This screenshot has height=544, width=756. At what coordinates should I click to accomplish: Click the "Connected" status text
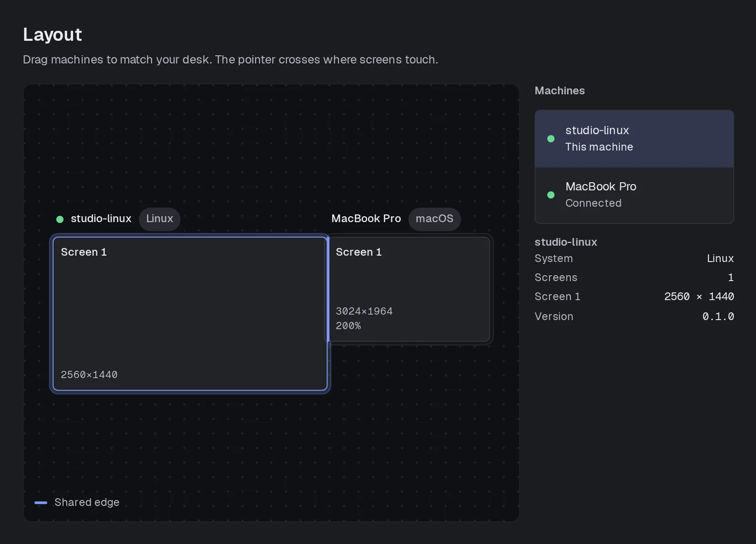pyautogui.click(x=593, y=203)
